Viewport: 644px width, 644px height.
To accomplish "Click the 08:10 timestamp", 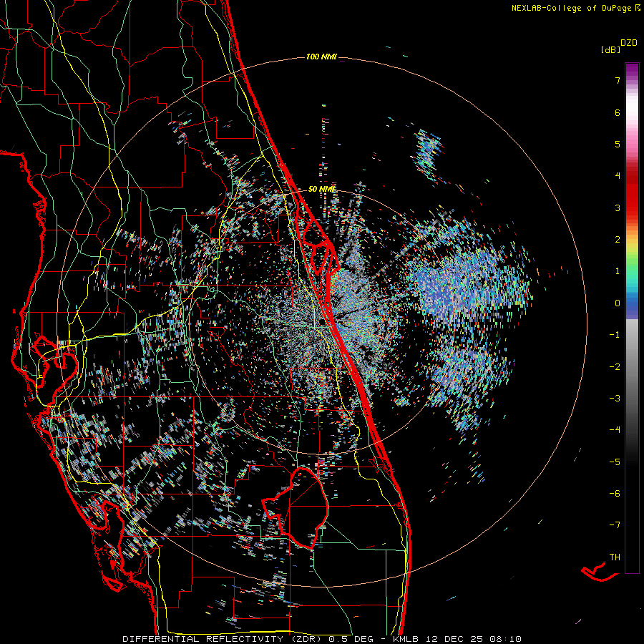I will (506, 639).
